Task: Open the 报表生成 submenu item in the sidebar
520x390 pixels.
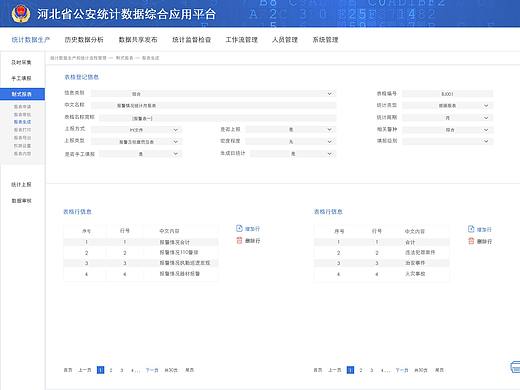Action: tap(22, 122)
